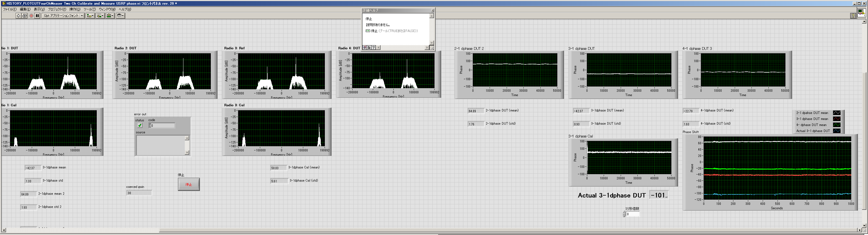The height and width of the screenshot is (235, 868).
Task: Close the detailed help window
Action: point(432,10)
